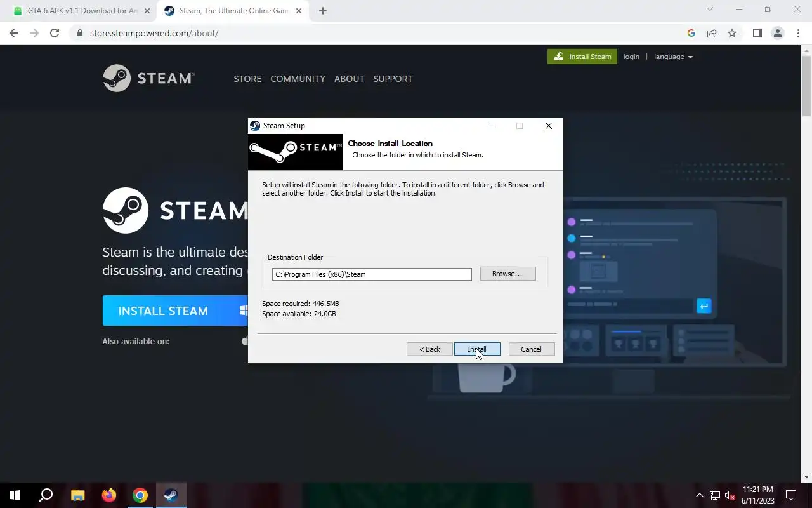This screenshot has width=812, height=508.
Task: Click the green Install Steam header button
Action: (582, 57)
